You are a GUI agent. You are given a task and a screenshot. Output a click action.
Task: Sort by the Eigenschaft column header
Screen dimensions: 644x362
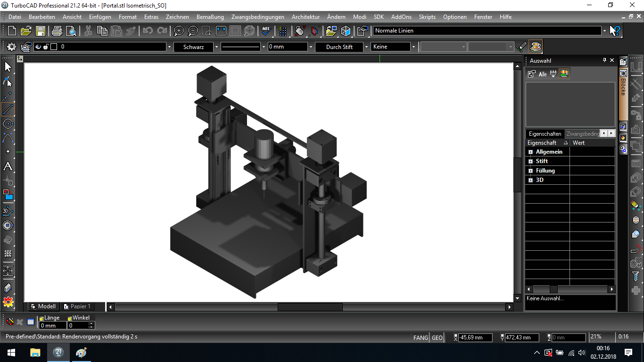click(547, 142)
